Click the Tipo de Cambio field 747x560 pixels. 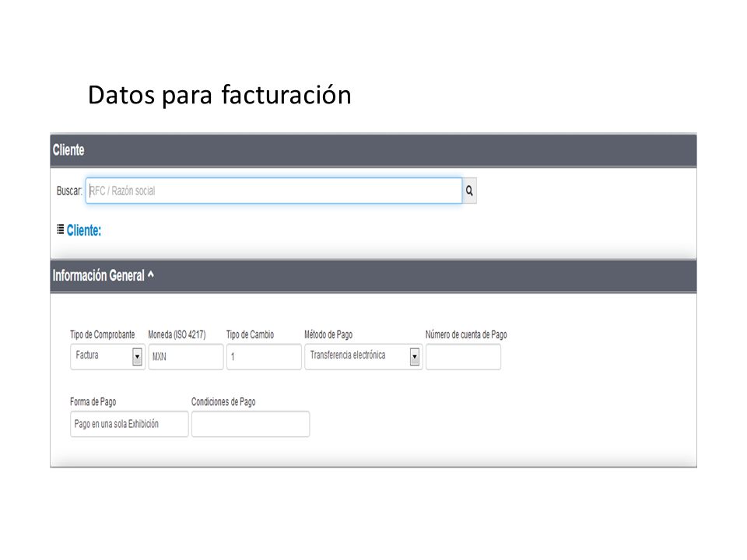264,356
